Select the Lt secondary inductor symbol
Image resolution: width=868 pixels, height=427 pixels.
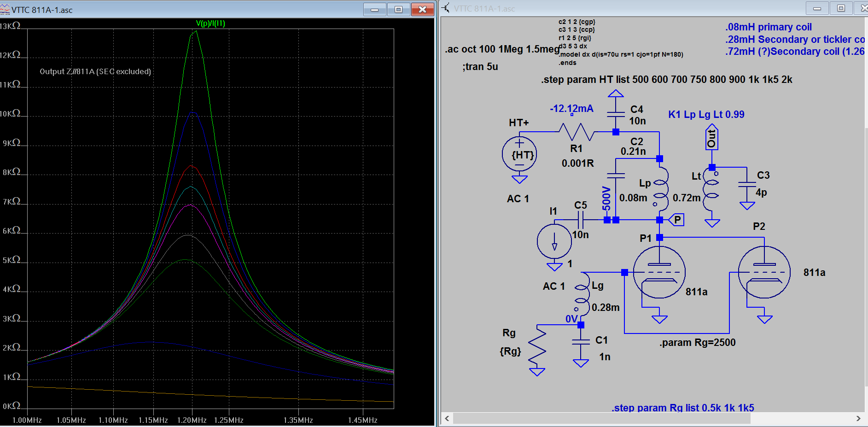[x=711, y=189]
